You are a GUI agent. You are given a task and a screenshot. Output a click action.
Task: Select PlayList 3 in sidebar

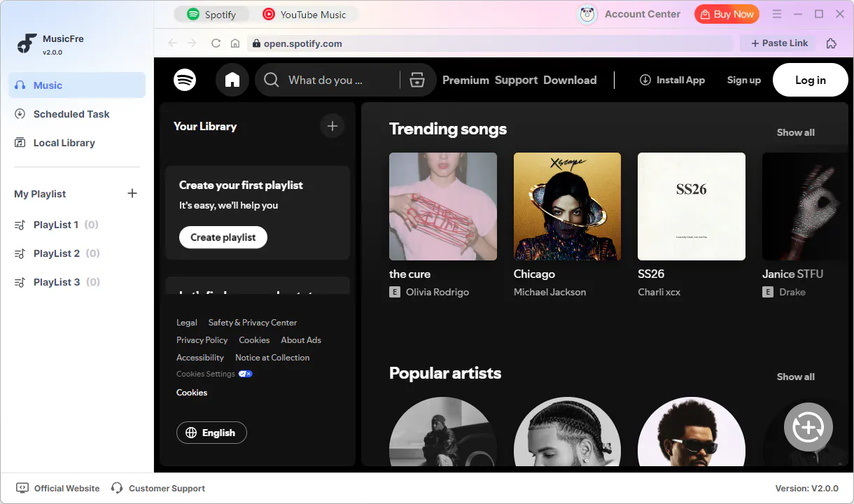(77, 282)
